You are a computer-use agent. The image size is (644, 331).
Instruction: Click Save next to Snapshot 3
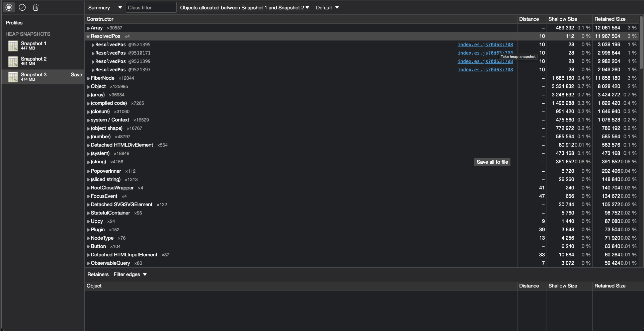click(76, 75)
